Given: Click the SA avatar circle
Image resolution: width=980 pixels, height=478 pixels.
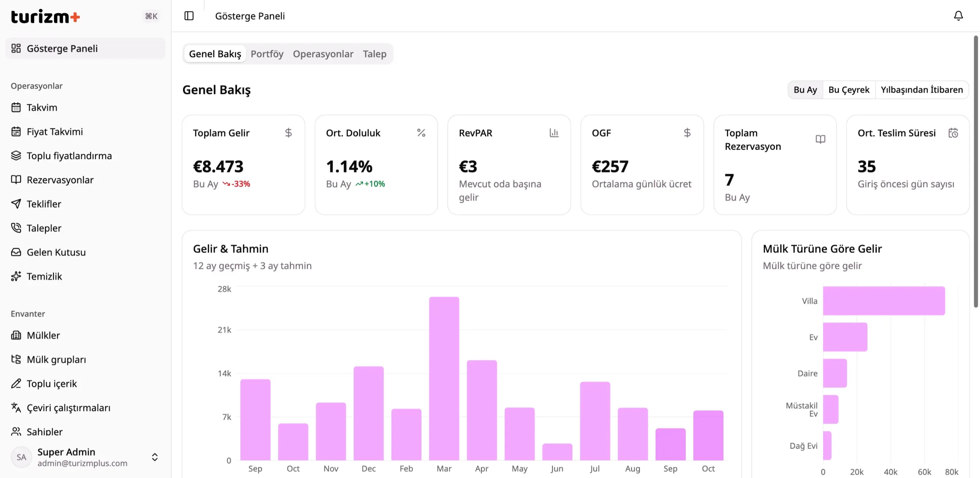Looking at the screenshot, I should [21, 457].
